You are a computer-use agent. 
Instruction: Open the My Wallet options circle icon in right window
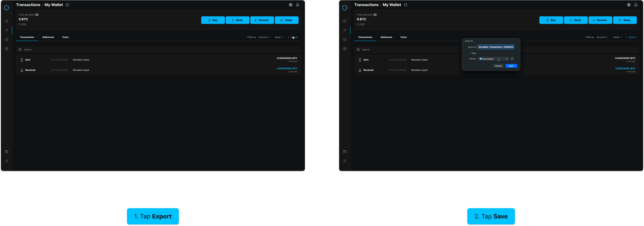point(406,5)
